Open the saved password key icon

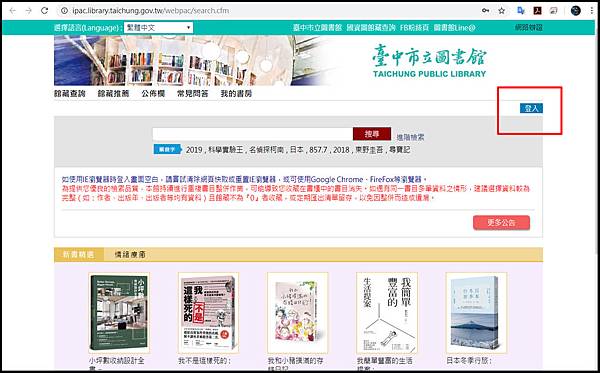(486, 11)
